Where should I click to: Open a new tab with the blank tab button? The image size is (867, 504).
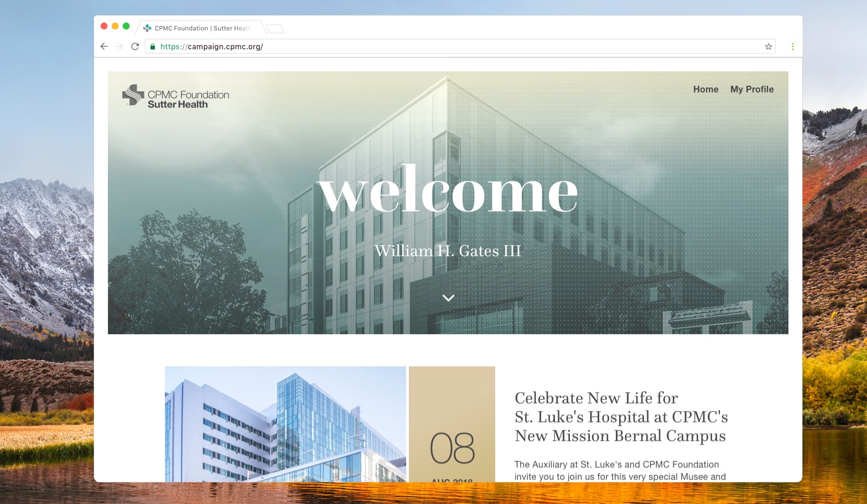tap(275, 29)
